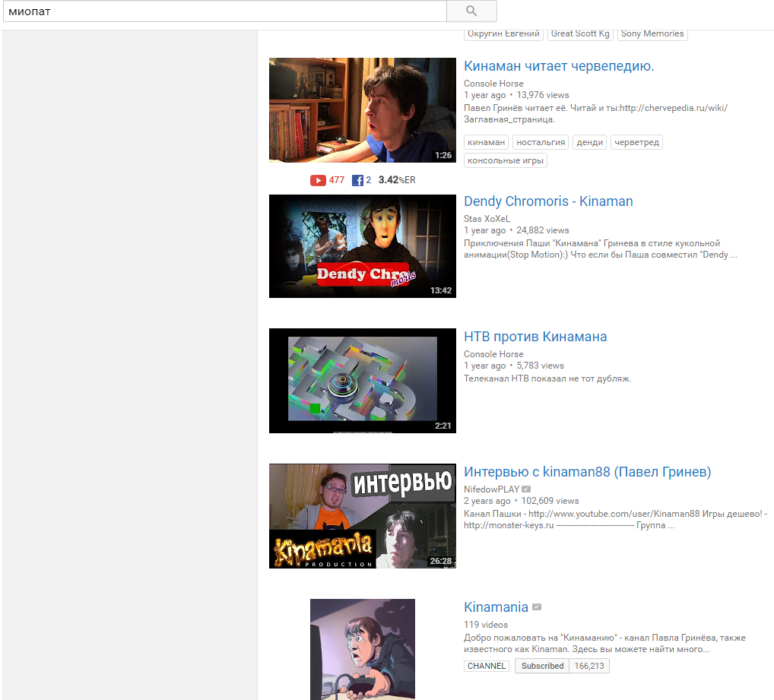Click the 1:26 duration badge
Screen dimensions: 774x700
[443, 155]
